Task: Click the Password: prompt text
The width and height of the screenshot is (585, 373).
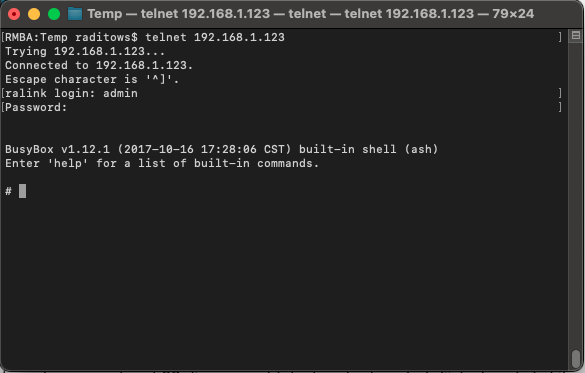Action: (x=36, y=107)
